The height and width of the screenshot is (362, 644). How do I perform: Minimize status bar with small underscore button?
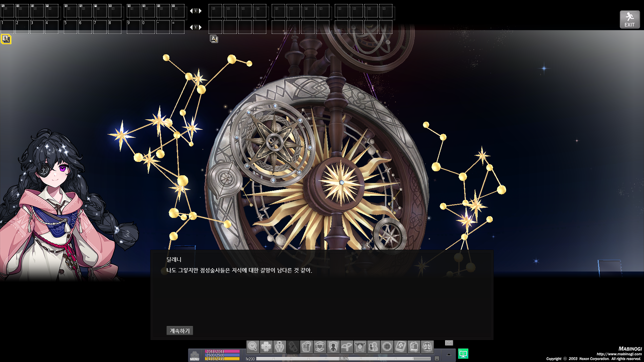point(437,358)
